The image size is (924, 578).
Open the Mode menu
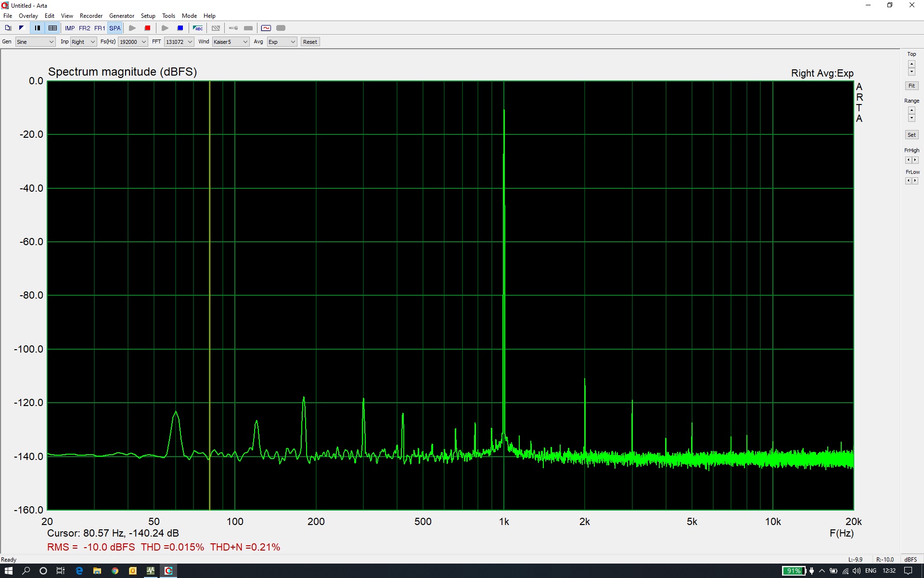pos(189,16)
